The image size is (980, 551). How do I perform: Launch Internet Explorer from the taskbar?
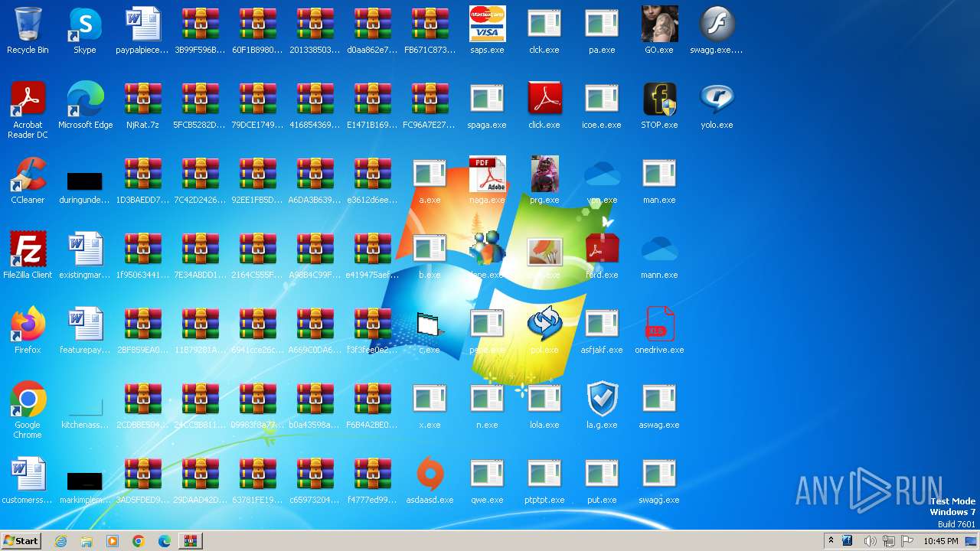click(x=60, y=541)
